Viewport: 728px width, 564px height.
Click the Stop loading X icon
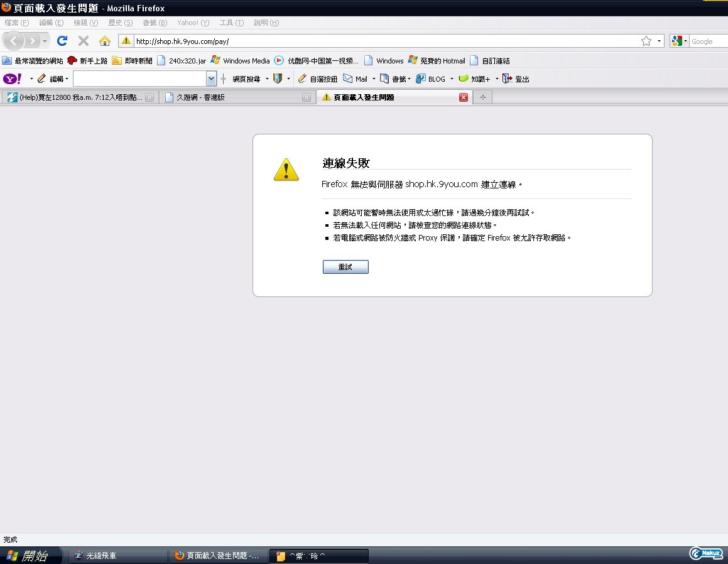click(x=83, y=41)
